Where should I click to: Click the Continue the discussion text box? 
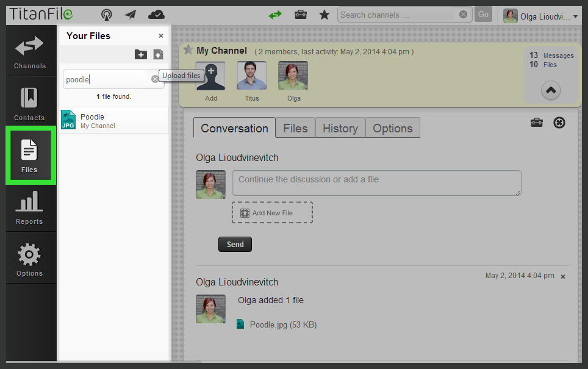(x=376, y=183)
